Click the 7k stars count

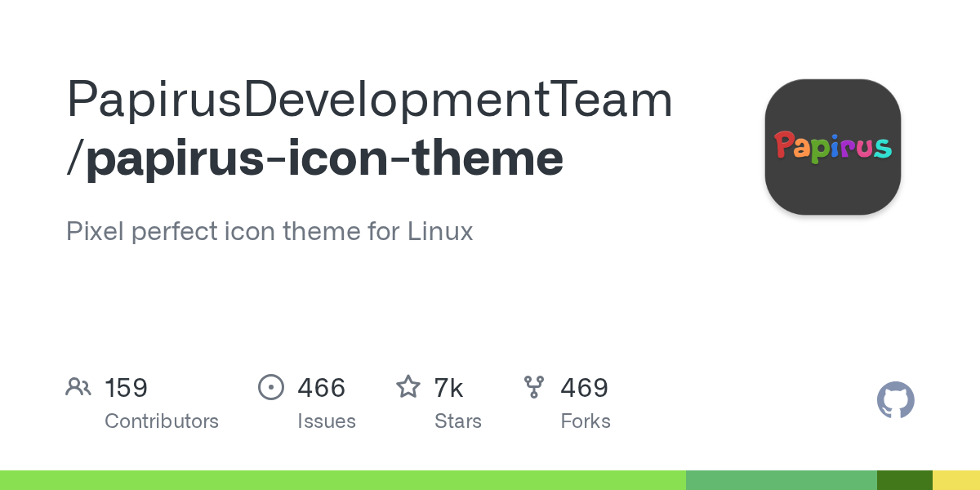[448, 388]
